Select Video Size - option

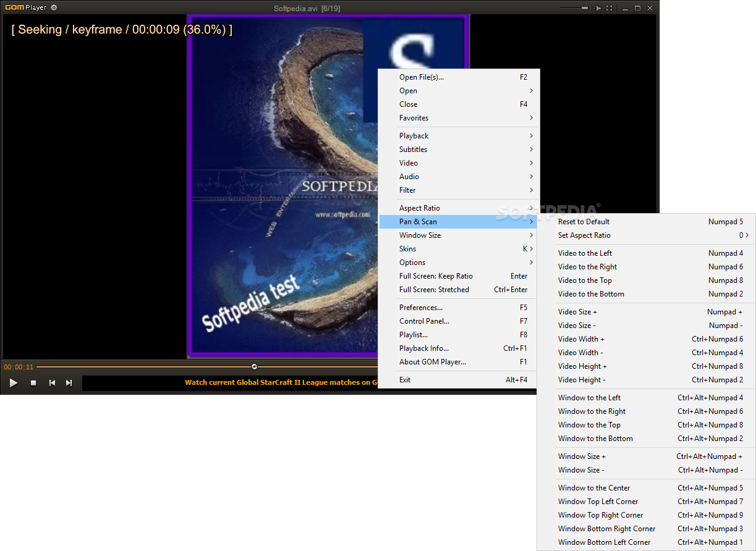[x=647, y=326]
